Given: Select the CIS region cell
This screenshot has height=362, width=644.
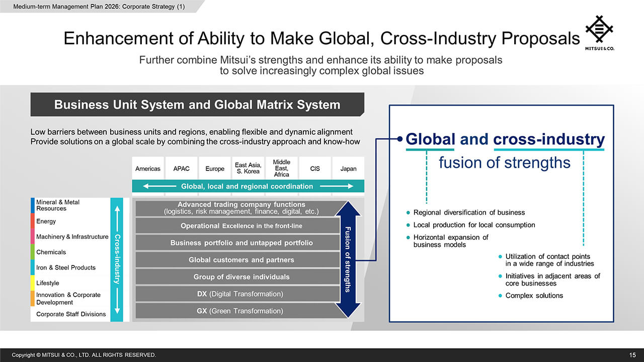Looking at the screenshot, I should (x=315, y=168).
